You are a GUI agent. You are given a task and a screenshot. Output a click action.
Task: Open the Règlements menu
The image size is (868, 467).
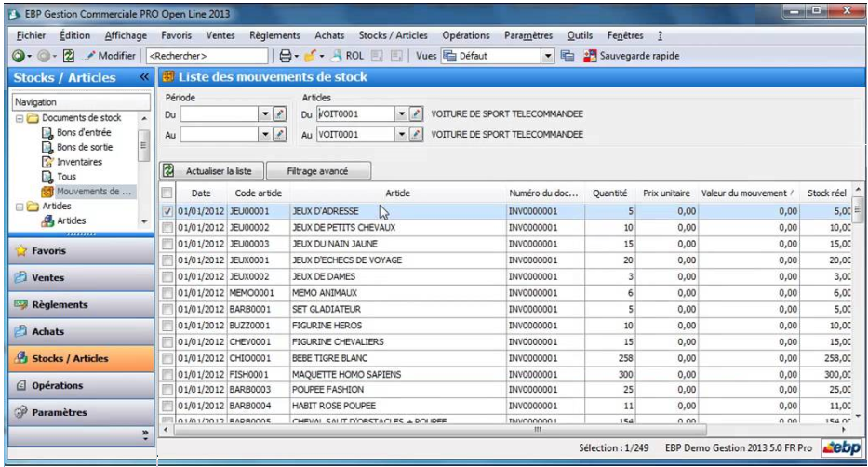[274, 35]
